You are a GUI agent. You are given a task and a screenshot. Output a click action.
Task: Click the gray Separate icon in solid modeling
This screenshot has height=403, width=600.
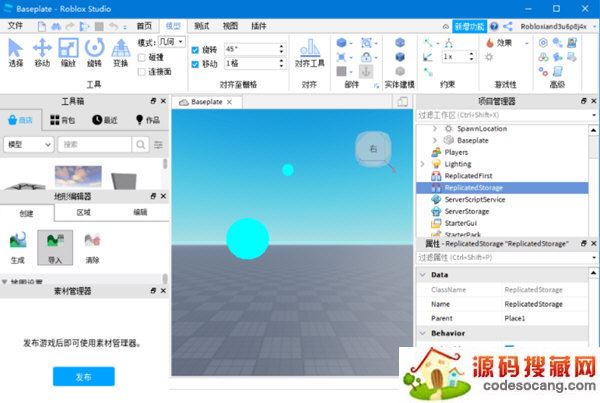pos(400,71)
